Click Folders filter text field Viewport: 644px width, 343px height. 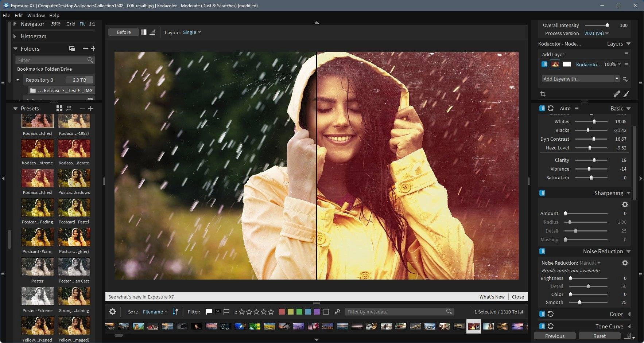point(55,60)
